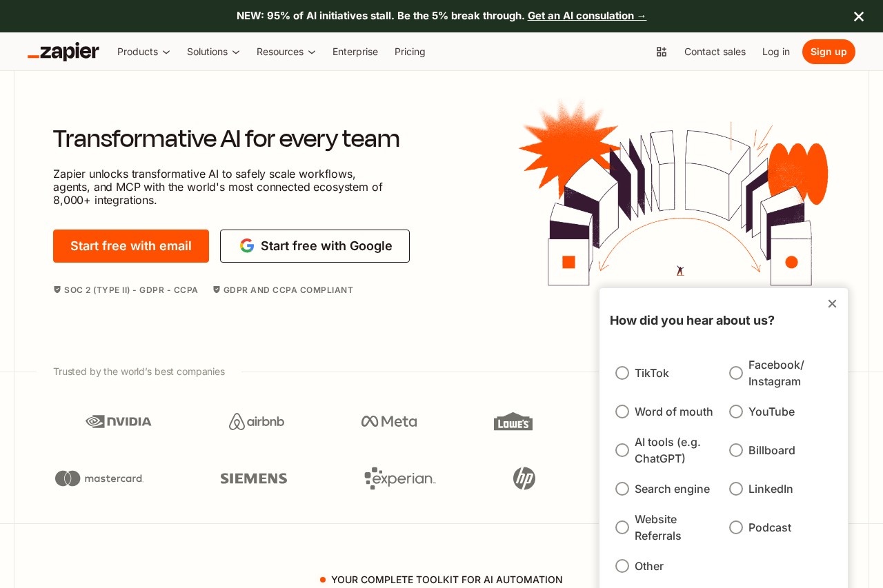Viewport: 883px width, 588px height.
Task: Click the HP logo
Action: pos(524,478)
